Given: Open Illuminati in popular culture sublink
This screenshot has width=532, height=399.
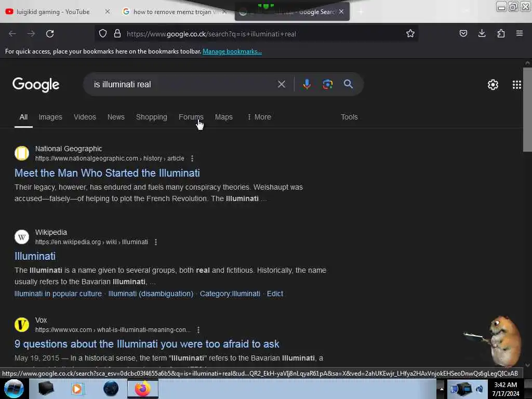Looking at the screenshot, I should 58,294.
